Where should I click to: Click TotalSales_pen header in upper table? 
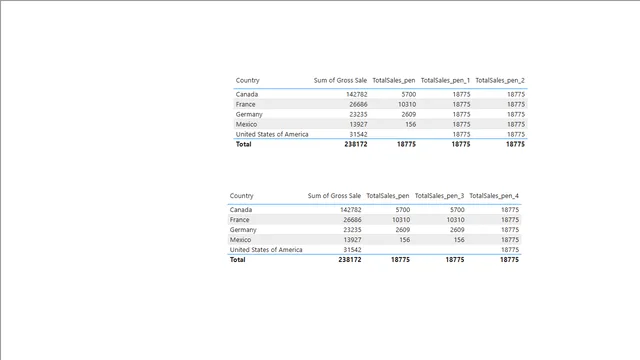(394, 80)
